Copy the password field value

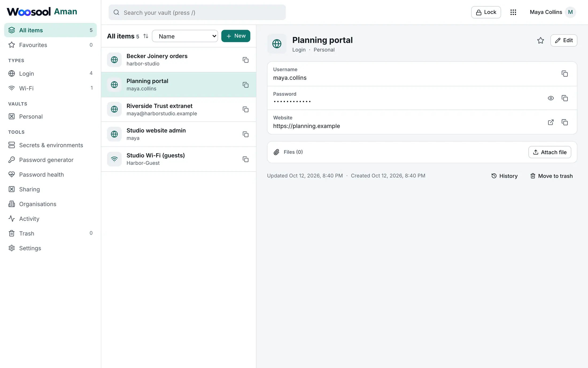coord(564,98)
